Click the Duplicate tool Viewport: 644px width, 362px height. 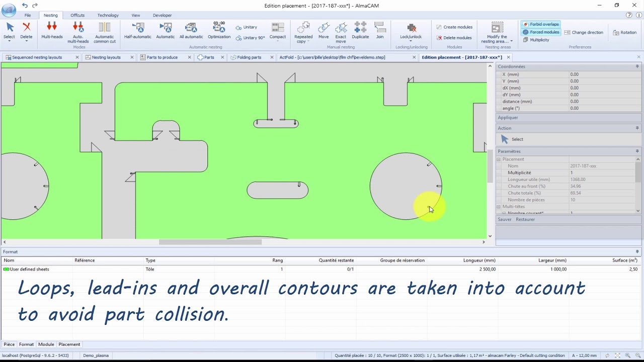360,30
